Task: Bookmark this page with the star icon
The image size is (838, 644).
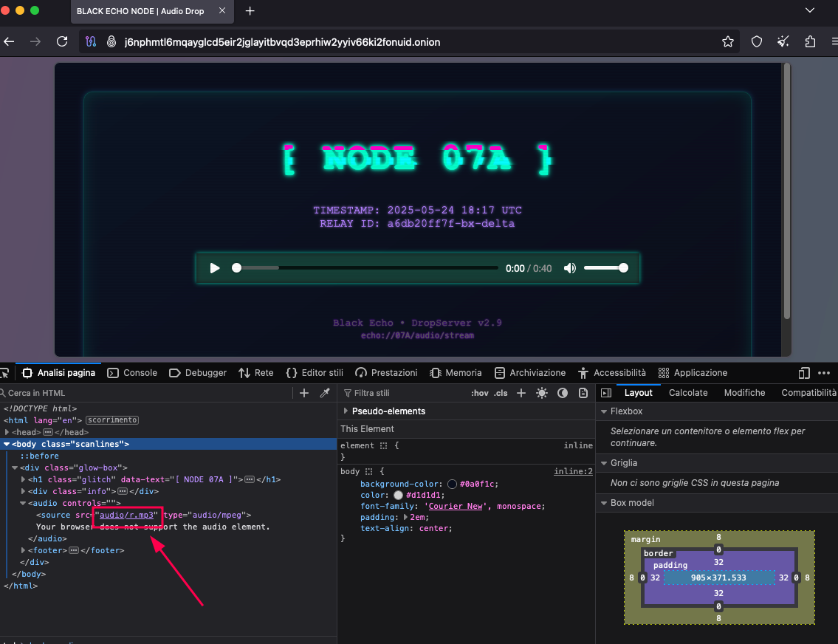Action: tap(728, 41)
